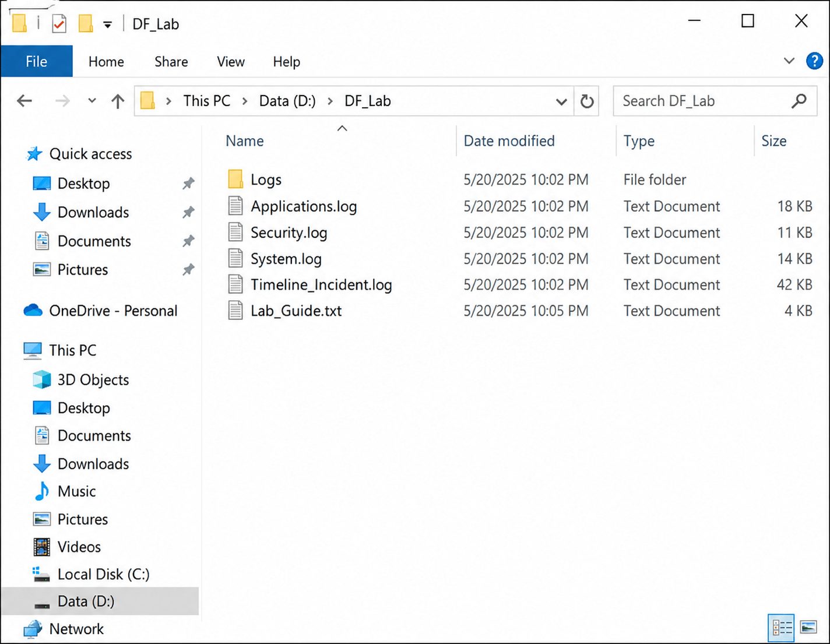Click the Quick access star icon
Screen dimensions: 830x644
[x=34, y=154]
